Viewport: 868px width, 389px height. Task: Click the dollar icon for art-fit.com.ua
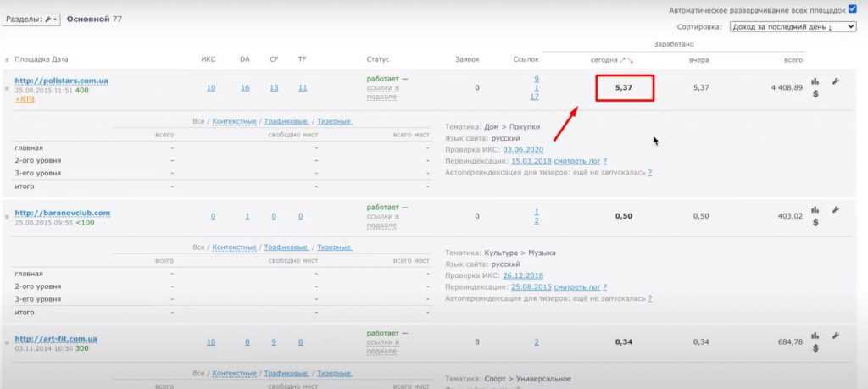point(815,348)
